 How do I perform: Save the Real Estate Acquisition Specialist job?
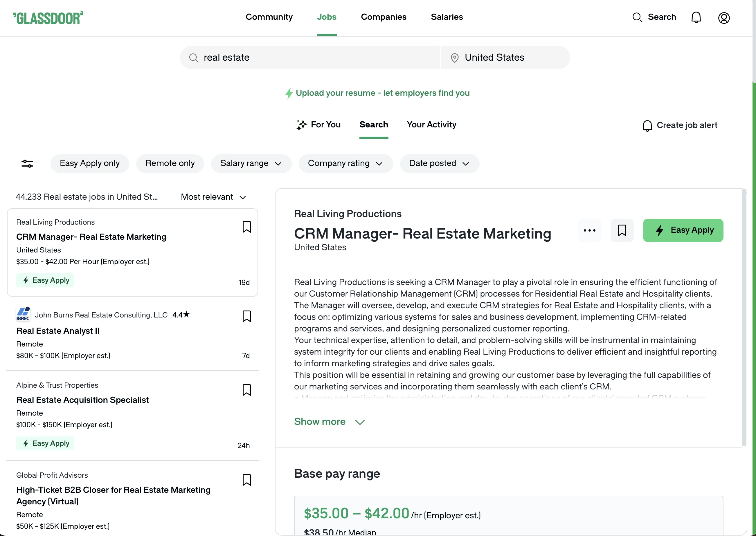[246, 390]
